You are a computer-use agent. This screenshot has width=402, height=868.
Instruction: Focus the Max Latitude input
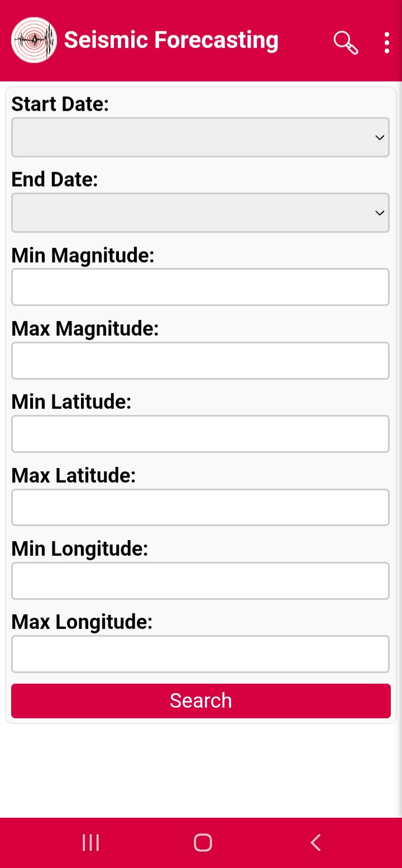[x=200, y=508]
